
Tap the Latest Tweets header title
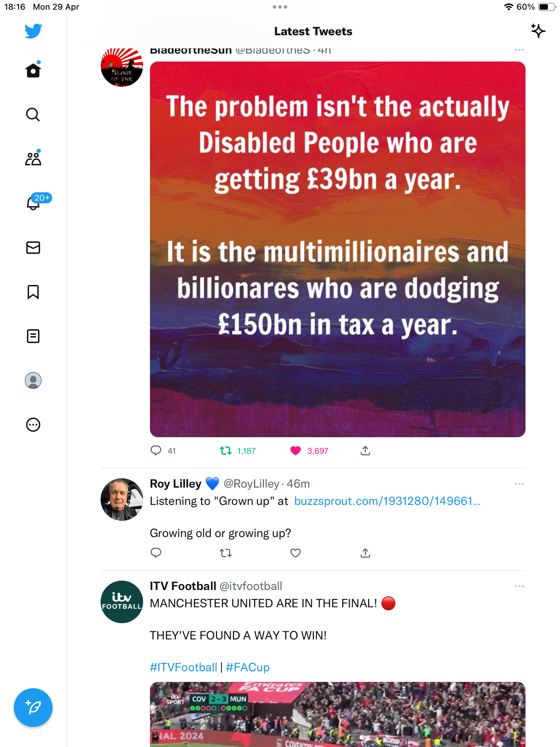313,31
